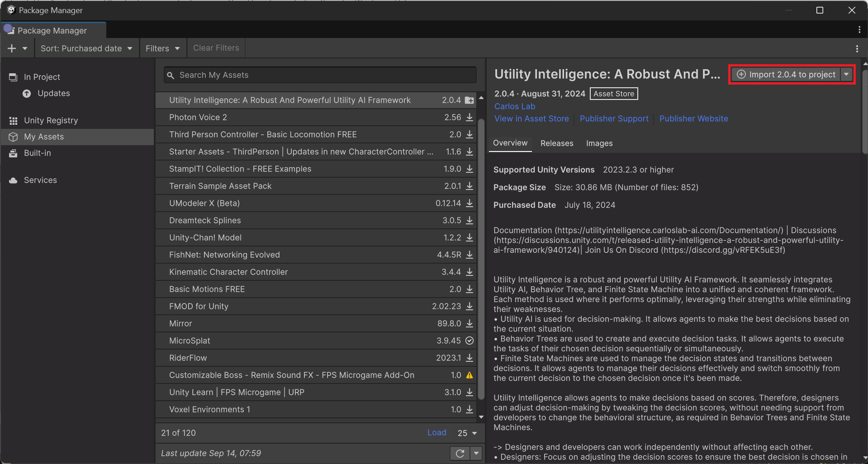The width and height of the screenshot is (868, 464).
Task: Open the Publisher Support link
Action: (x=614, y=118)
